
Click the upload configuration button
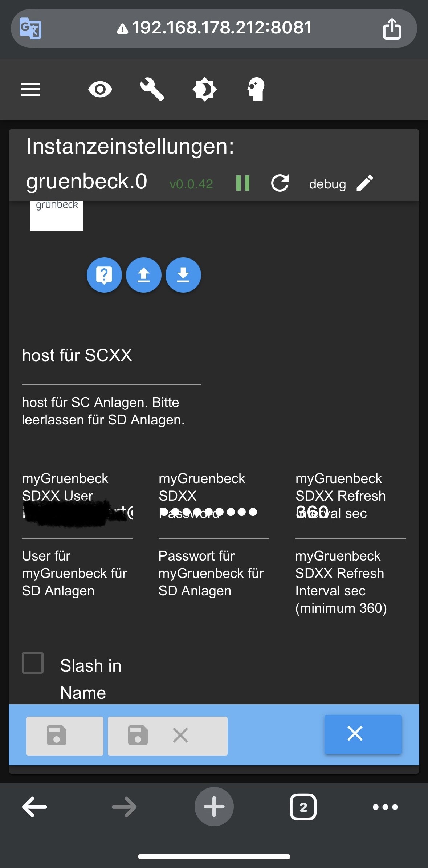point(144,275)
